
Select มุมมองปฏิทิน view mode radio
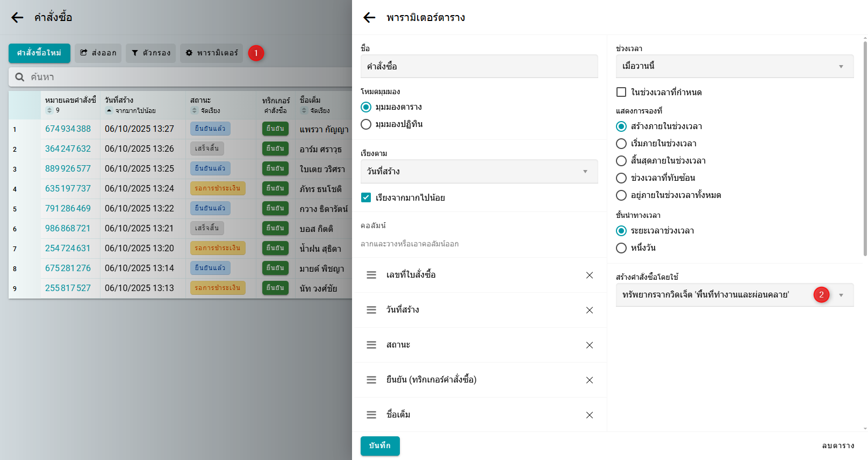[366, 124]
